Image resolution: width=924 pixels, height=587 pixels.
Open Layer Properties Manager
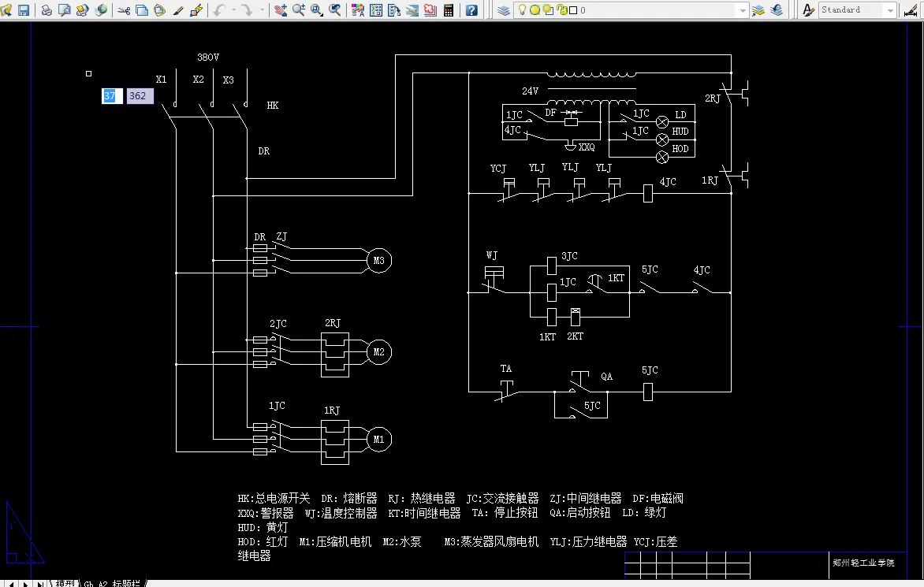pos(503,9)
